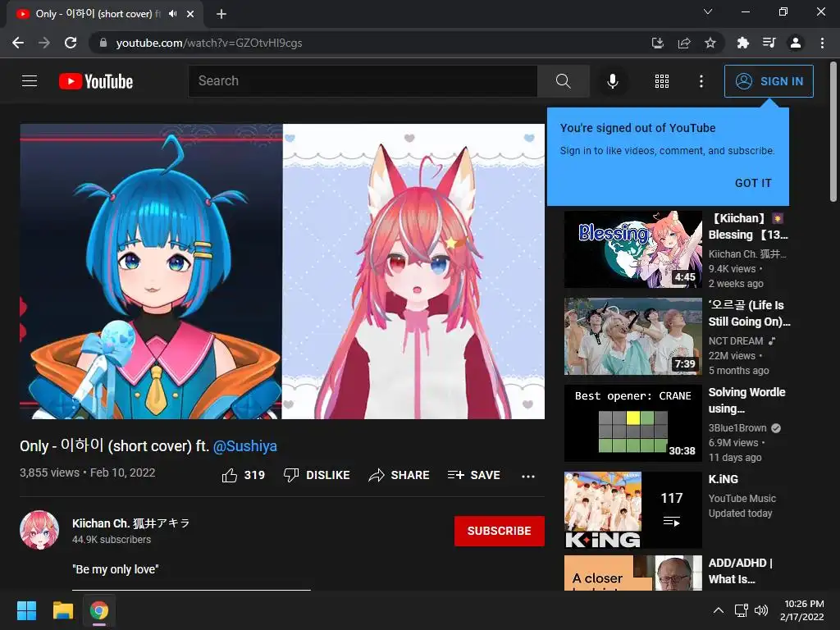Screen dimensions: 840x630
Task: Start voice search with microphone icon
Action: pyautogui.click(x=612, y=81)
